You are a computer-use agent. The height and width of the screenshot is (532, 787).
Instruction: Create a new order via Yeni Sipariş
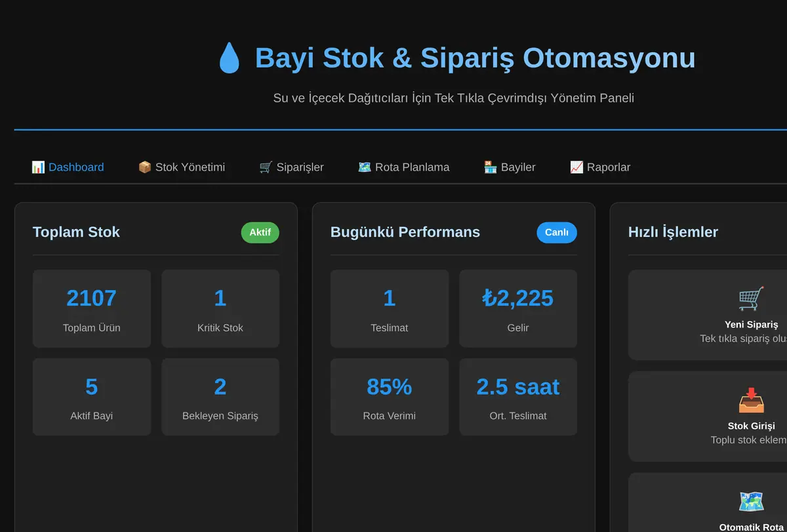click(708, 315)
